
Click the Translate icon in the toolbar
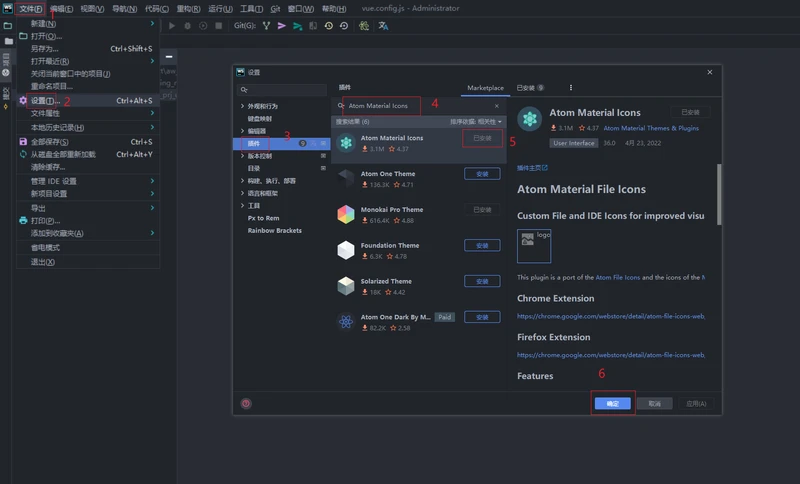pyautogui.click(x=383, y=26)
